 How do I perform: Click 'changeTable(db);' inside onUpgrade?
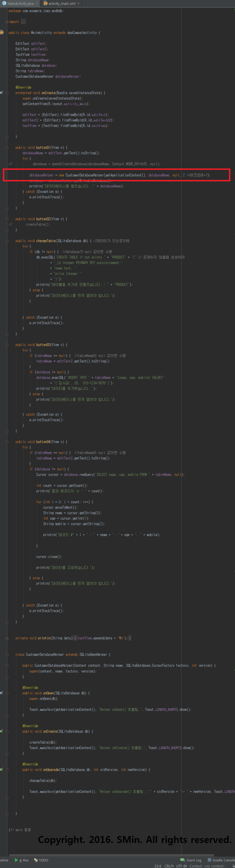tap(43, 780)
